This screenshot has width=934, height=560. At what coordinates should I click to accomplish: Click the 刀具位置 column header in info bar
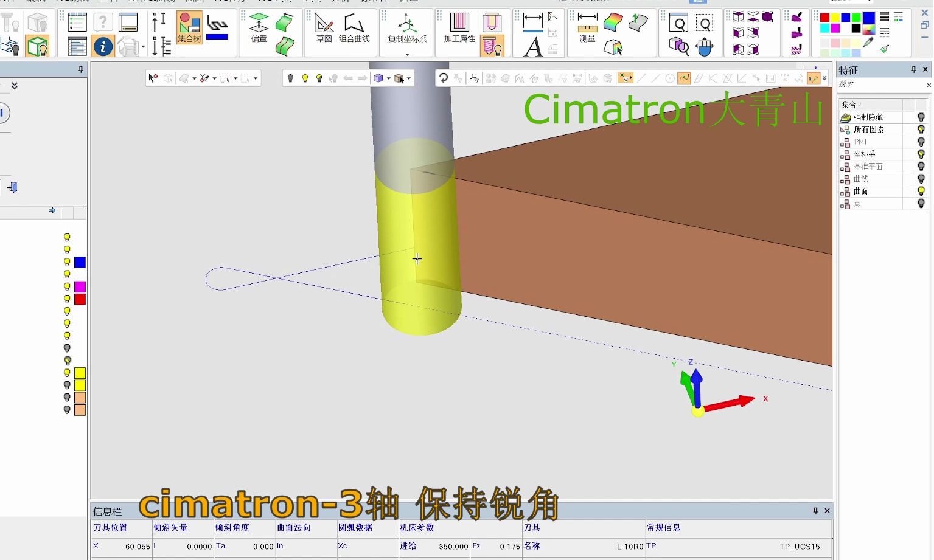click(110, 528)
